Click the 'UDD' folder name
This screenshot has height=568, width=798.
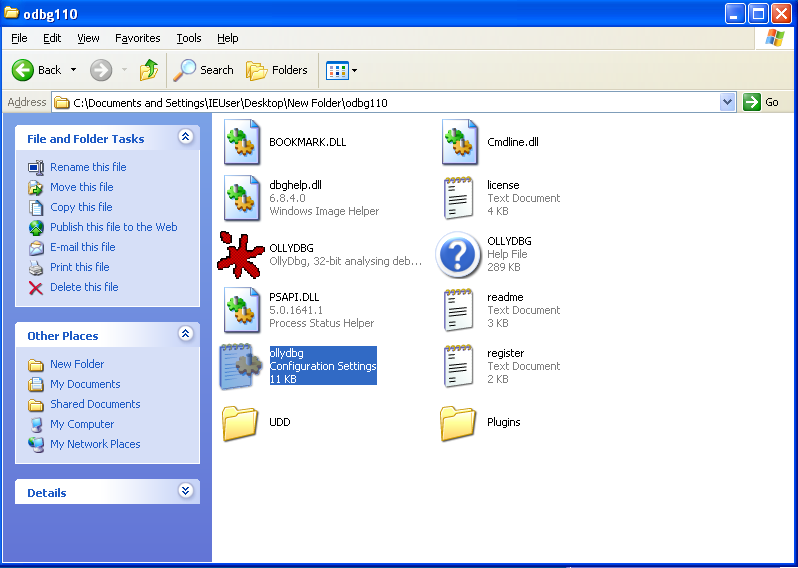[x=279, y=422]
